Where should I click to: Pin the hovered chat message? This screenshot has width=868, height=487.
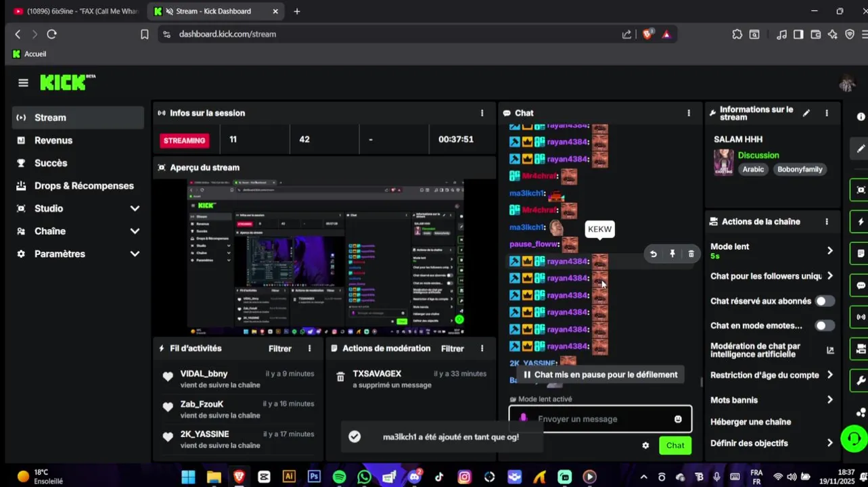pos(672,254)
